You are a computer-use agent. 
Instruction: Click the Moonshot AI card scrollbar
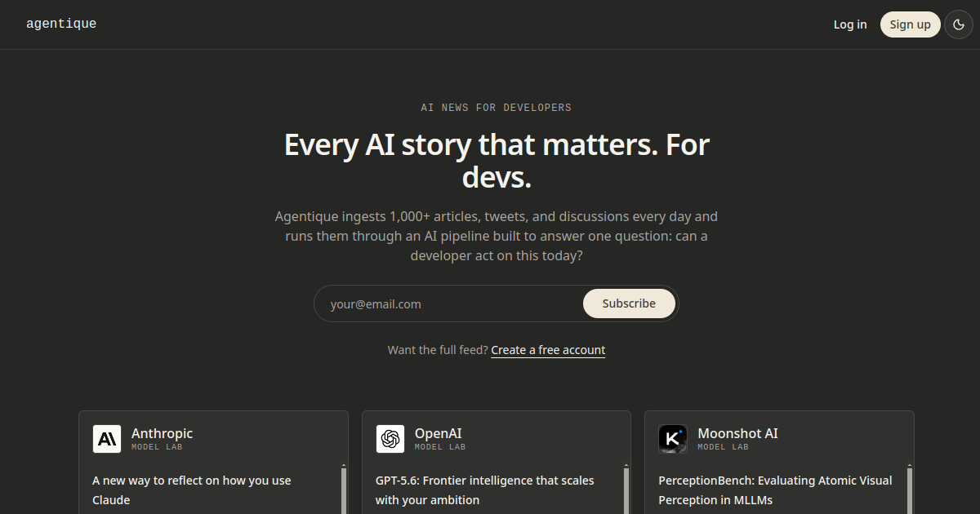point(909,490)
